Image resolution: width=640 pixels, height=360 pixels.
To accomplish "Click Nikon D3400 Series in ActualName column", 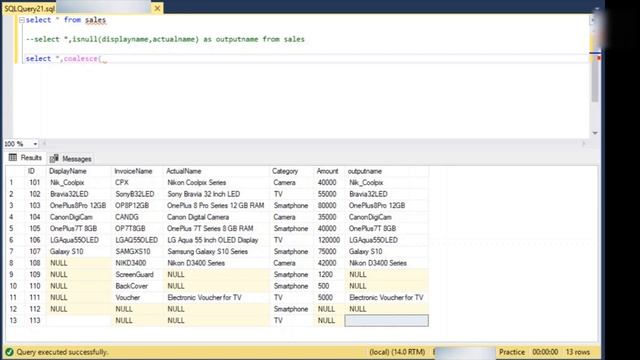I will coord(217,263).
